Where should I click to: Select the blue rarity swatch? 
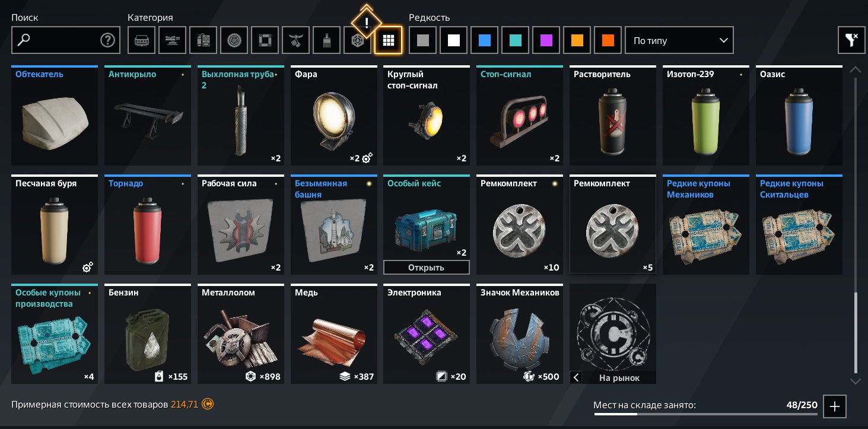coord(484,40)
